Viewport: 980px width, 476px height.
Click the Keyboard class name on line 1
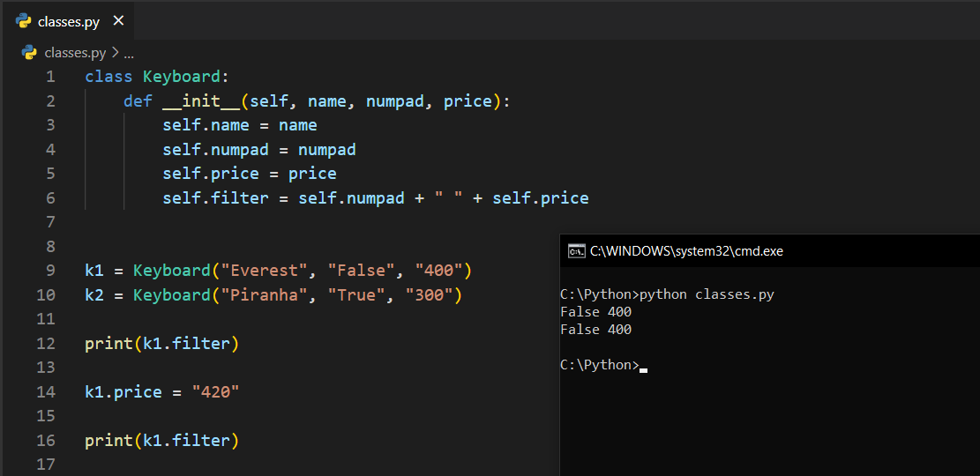pyautogui.click(x=182, y=77)
